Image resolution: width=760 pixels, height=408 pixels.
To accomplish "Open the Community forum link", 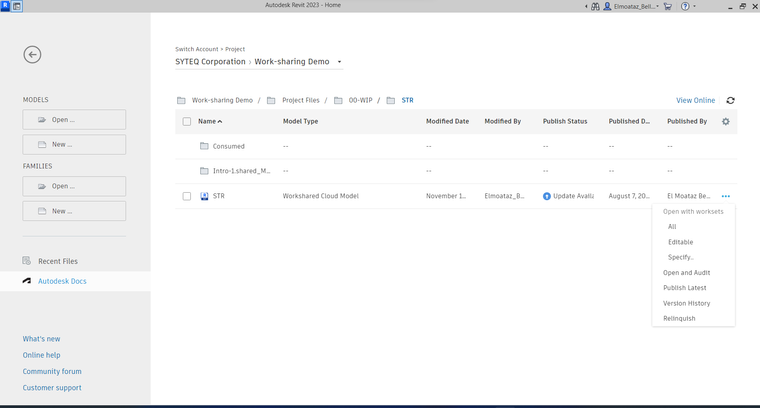I will [52, 371].
